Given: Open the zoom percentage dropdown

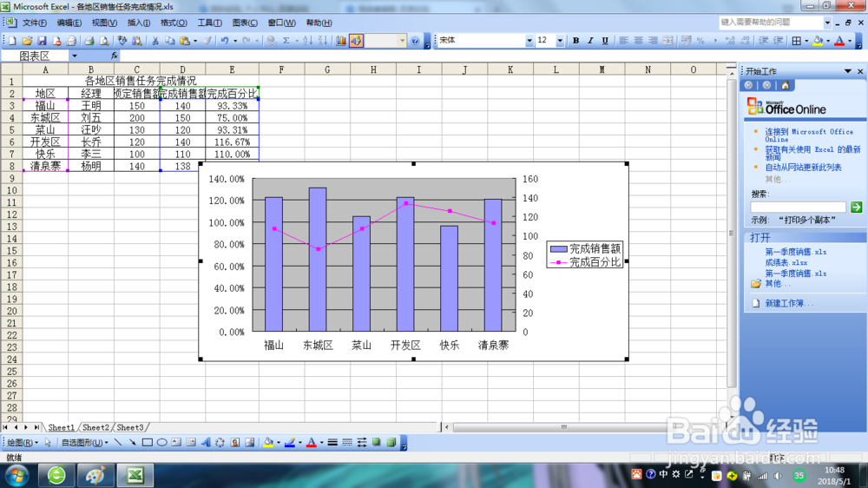Looking at the screenshot, I should 403,41.
